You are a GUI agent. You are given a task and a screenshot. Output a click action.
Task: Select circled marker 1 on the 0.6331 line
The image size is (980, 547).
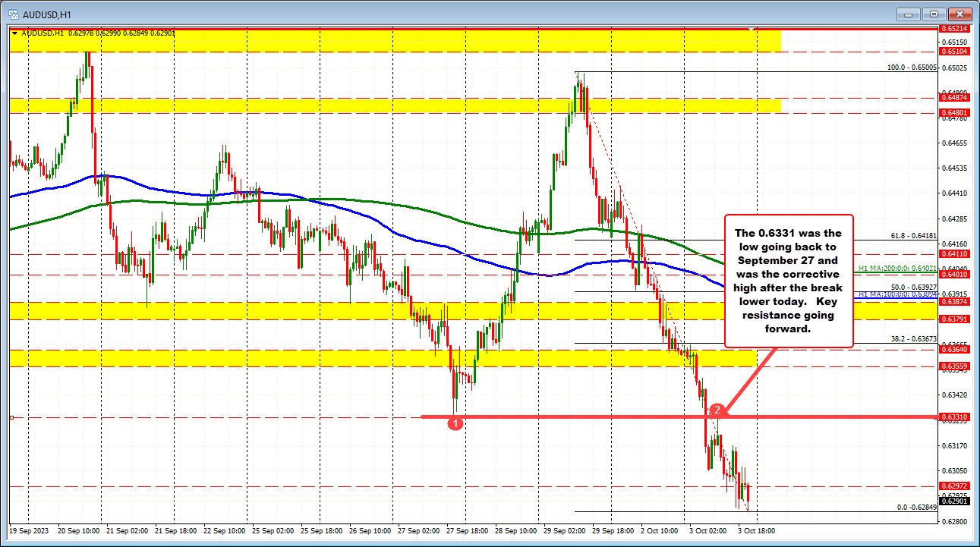pyautogui.click(x=455, y=423)
